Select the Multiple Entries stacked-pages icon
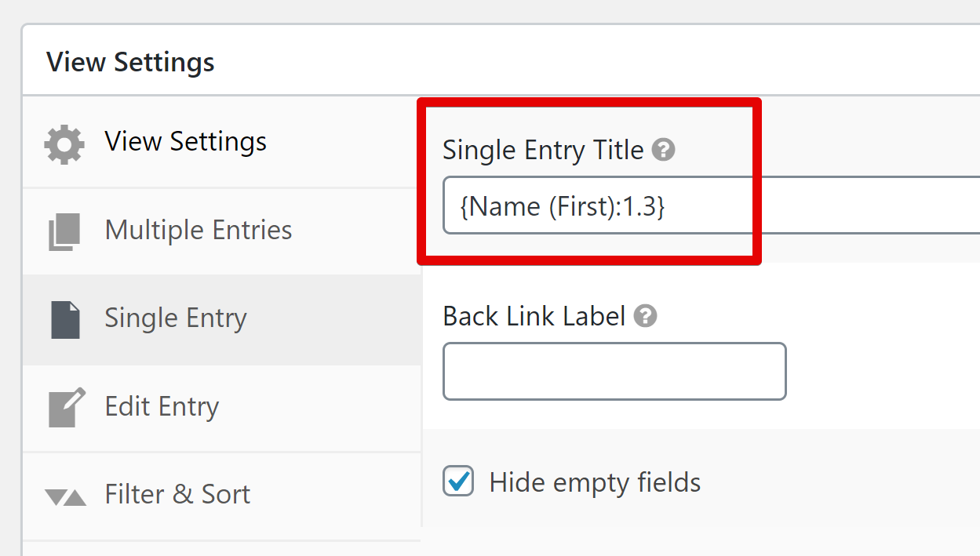 pyautogui.click(x=64, y=229)
